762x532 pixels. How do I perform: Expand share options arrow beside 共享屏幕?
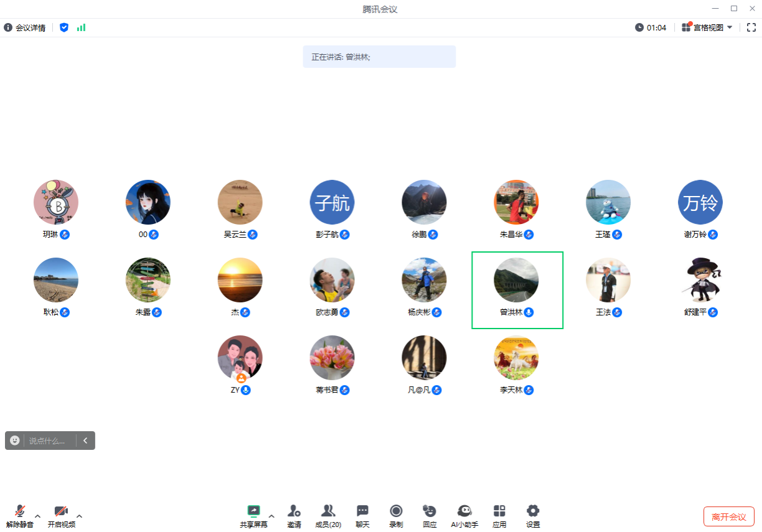click(271, 516)
